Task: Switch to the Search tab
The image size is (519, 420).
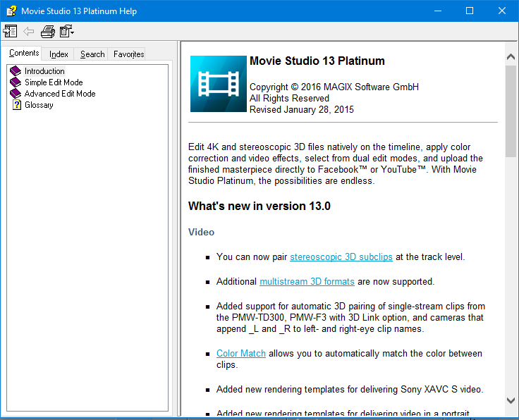Action: click(x=92, y=54)
